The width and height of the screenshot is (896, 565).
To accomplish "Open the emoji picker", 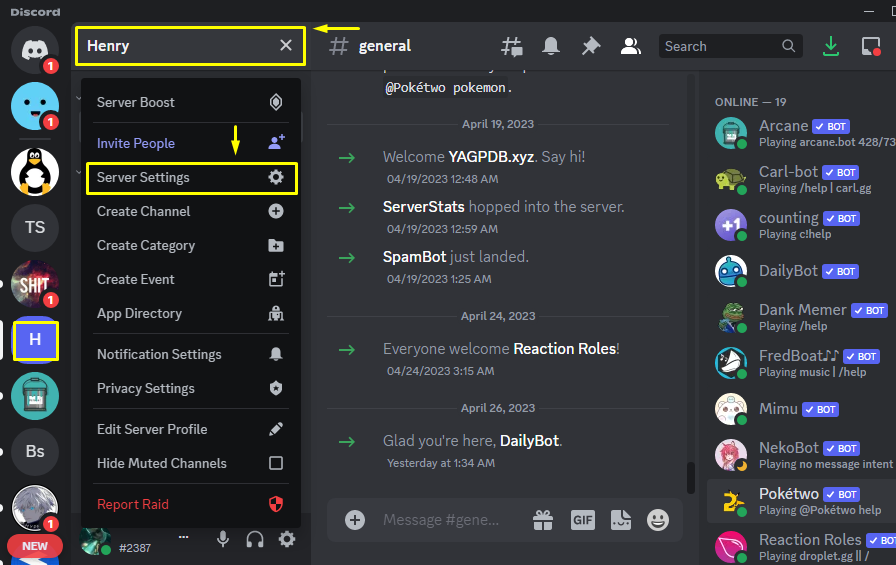I will pos(658,520).
